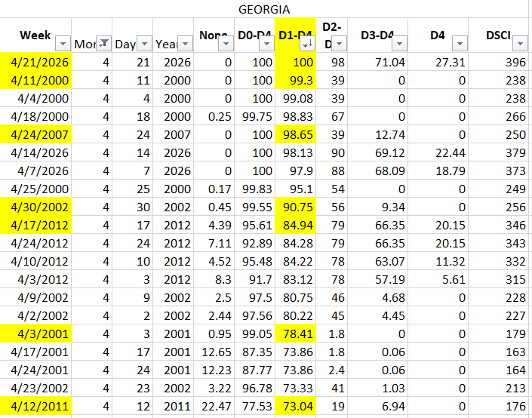532x418 pixels.
Task: Select the 4/17/2001 week cell
Action: pos(35,352)
